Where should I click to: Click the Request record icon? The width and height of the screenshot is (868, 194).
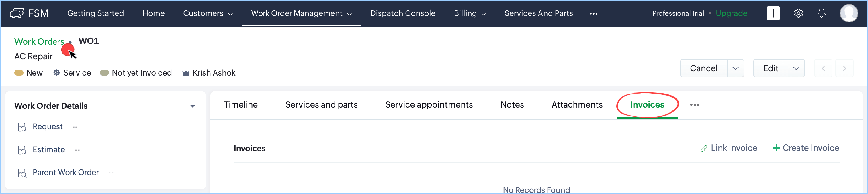pos(22,127)
